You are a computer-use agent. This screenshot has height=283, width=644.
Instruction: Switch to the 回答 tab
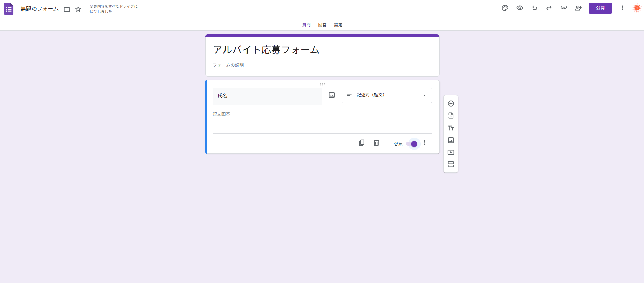click(x=322, y=25)
